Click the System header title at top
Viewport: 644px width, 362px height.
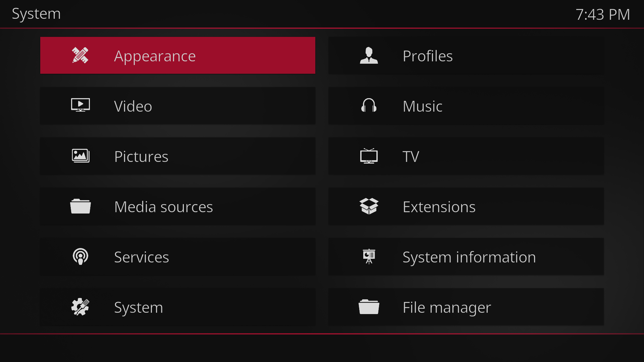[x=36, y=14]
